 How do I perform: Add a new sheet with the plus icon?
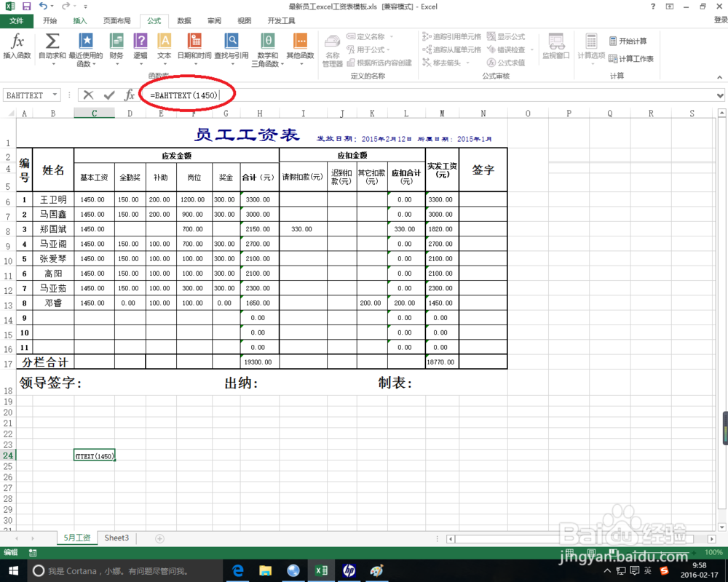coord(159,538)
